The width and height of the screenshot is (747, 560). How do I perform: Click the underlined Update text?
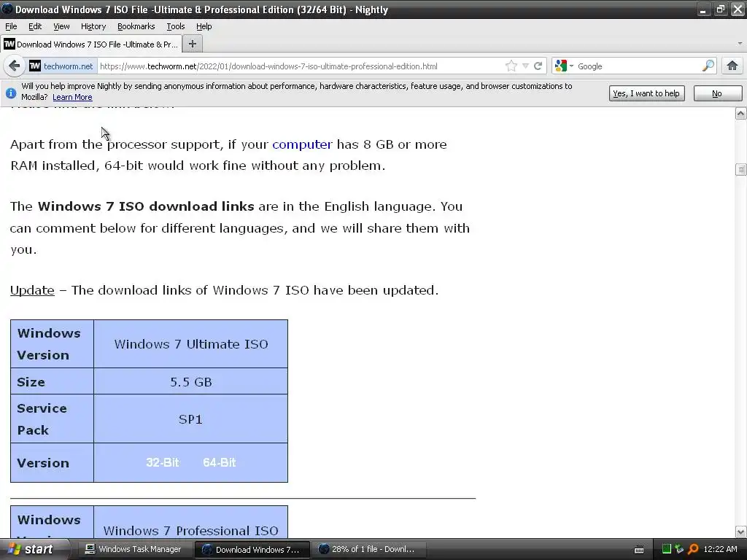coord(32,290)
